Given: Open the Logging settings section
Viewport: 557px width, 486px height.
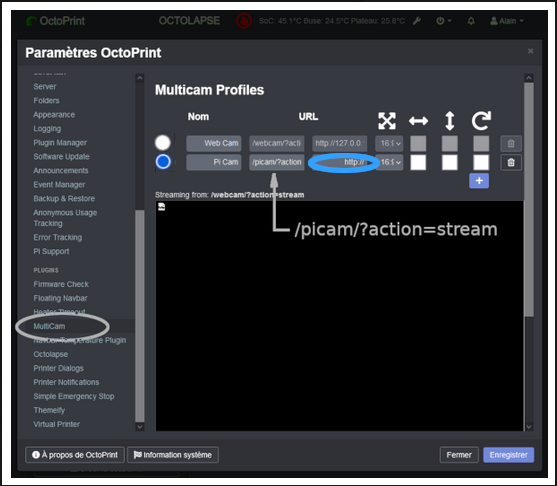Looking at the screenshot, I should click(x=47, y=129).
